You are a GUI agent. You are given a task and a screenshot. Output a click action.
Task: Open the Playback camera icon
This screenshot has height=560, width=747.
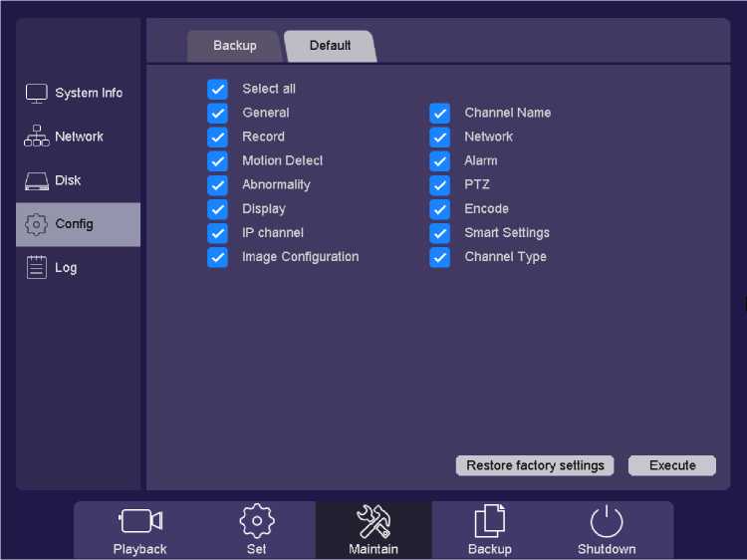point(140,521)
